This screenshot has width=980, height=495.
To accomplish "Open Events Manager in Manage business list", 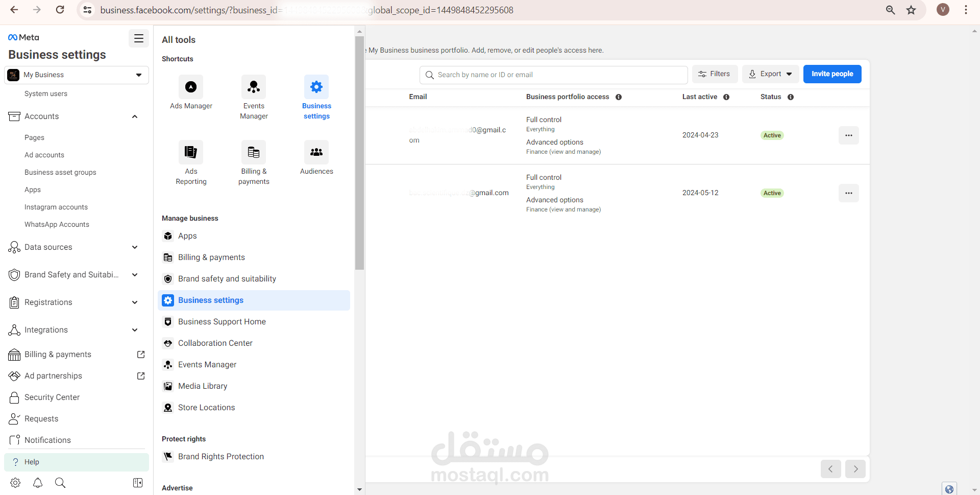I will [254, 365].
